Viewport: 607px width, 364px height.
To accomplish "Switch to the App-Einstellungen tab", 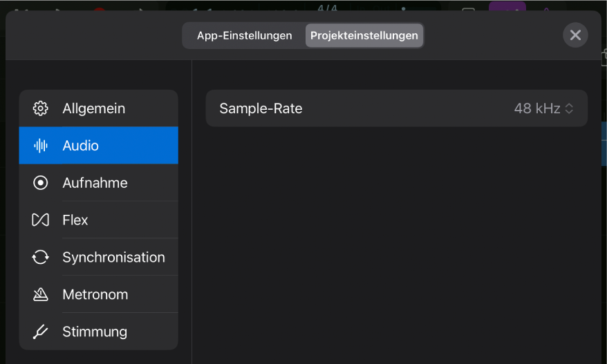I will (x=244, y=36).
